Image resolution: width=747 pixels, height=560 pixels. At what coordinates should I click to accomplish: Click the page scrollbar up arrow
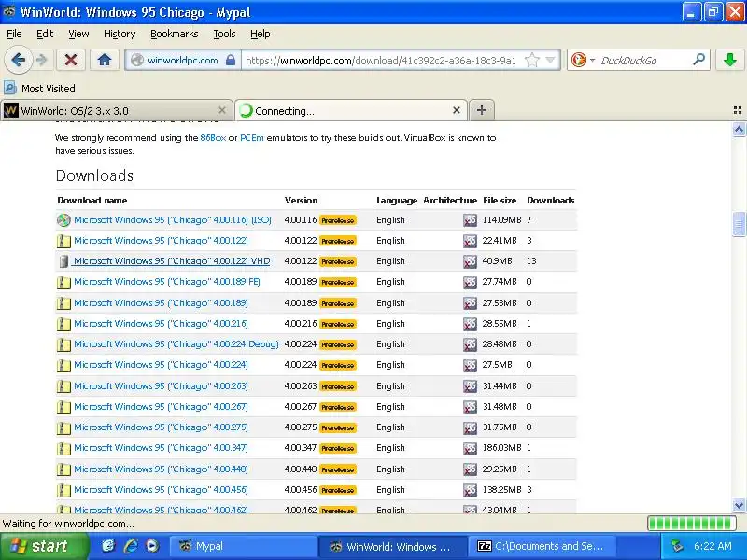[739, 129]
